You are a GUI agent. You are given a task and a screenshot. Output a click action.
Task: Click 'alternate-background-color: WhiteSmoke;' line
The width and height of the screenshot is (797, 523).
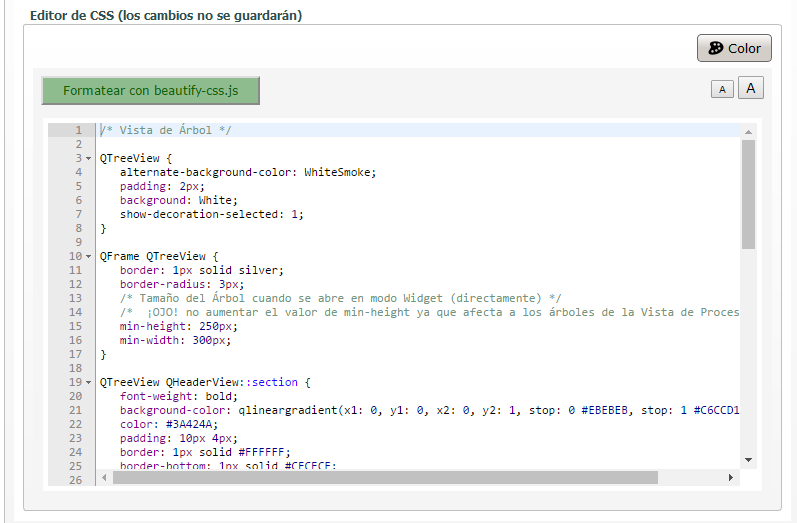pyautogui.click(x=248, y=172)
